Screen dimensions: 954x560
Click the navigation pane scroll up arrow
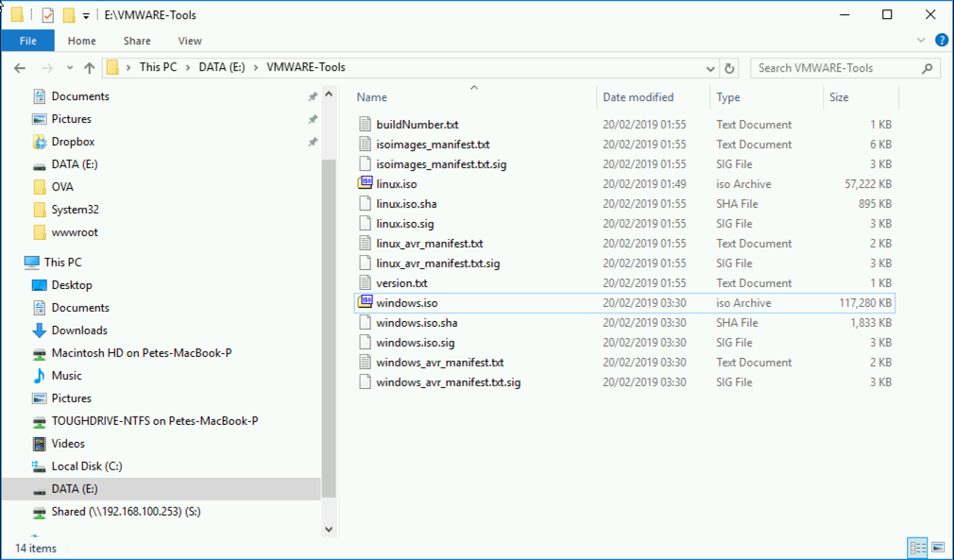329,94
